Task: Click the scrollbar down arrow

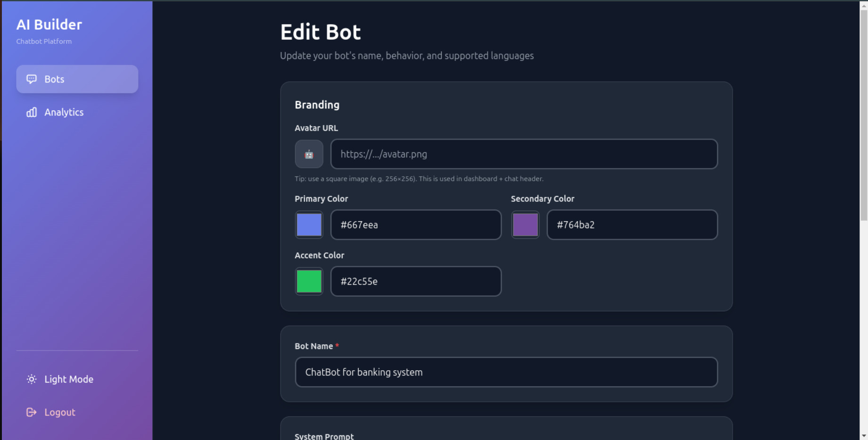Action: coord(864,435)
